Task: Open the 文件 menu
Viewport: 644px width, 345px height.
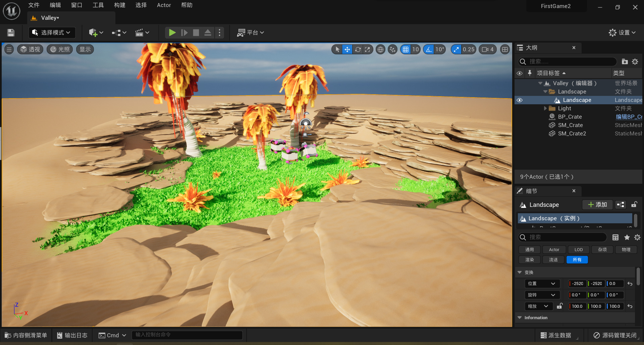Action: pos(34,5)
